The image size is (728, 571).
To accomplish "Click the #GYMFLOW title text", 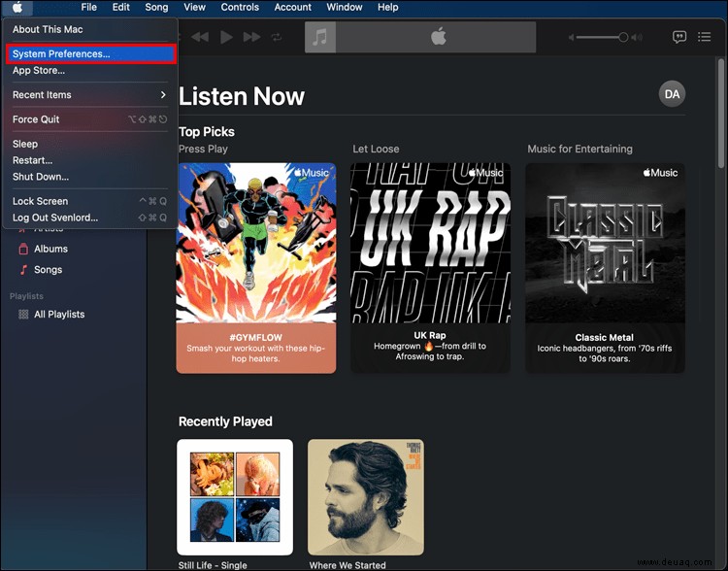I will (256, 338).
